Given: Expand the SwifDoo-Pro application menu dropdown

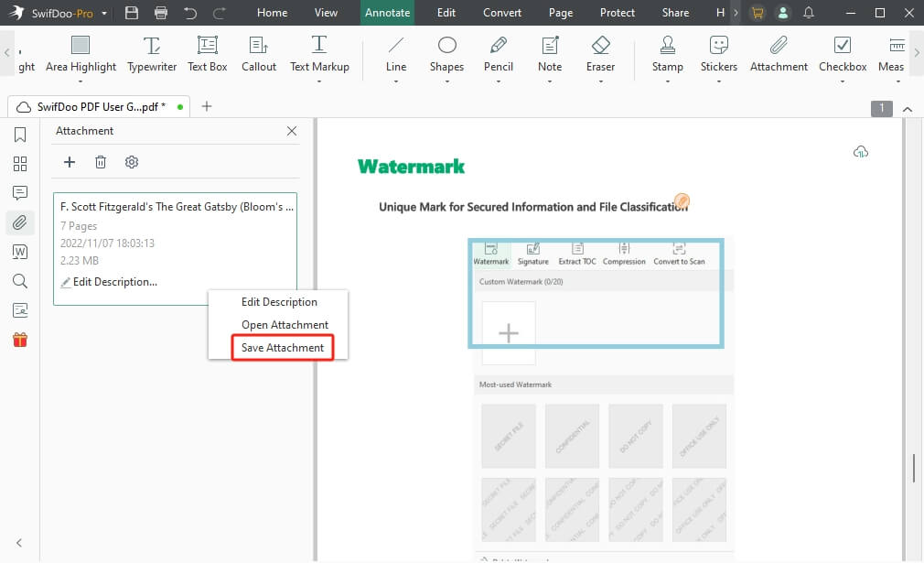Looking at the screenshot, I should (x=104, y=13).
